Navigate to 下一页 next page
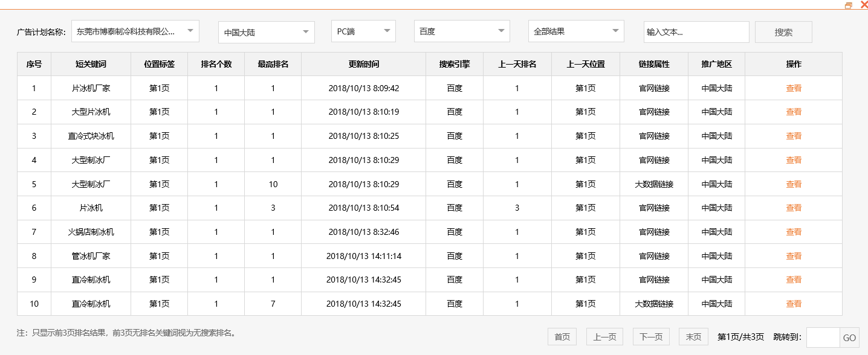This screenshot has height=355, width=868. pos(650,337)
